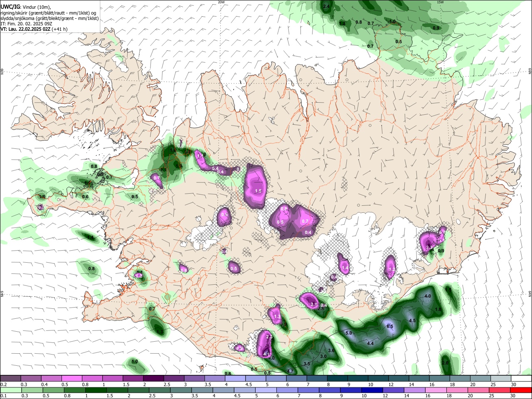The height and width of the screenshot is (399, 532).
Task: Click the '(+41 h)' forecast offset text
Action: 60,29
